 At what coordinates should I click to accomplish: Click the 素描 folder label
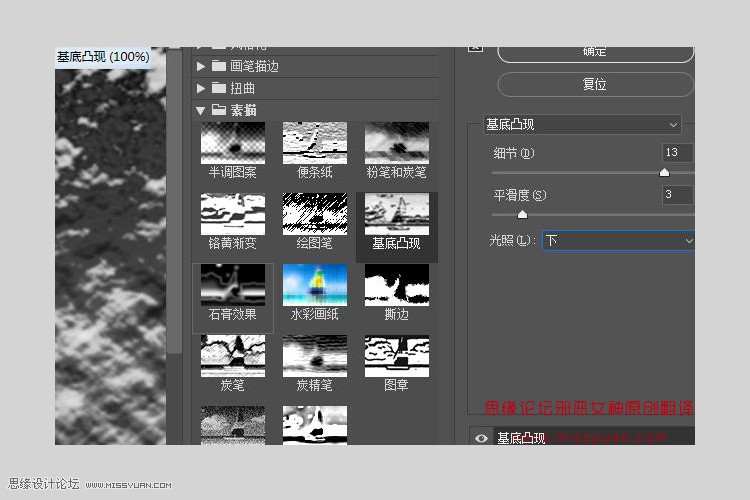pos(243,110)
